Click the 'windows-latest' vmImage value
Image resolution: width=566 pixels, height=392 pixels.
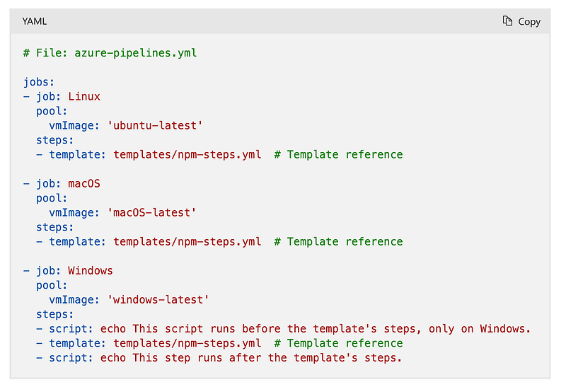158,299
